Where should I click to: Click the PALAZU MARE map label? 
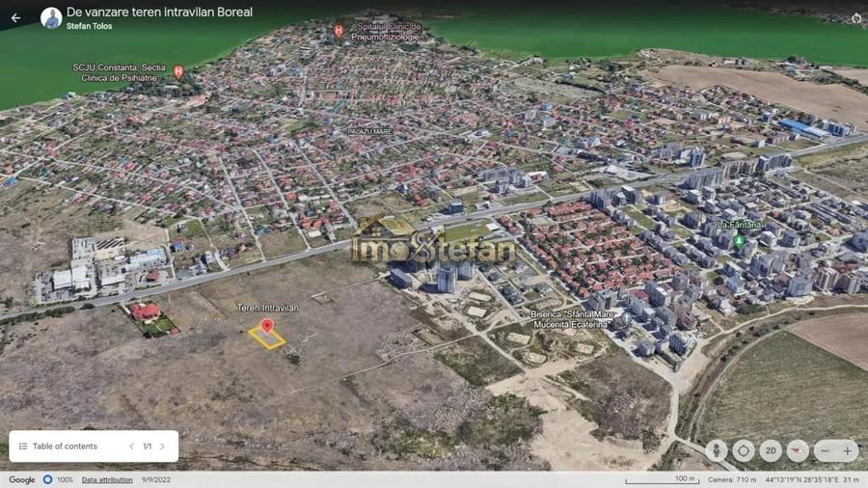369,132
